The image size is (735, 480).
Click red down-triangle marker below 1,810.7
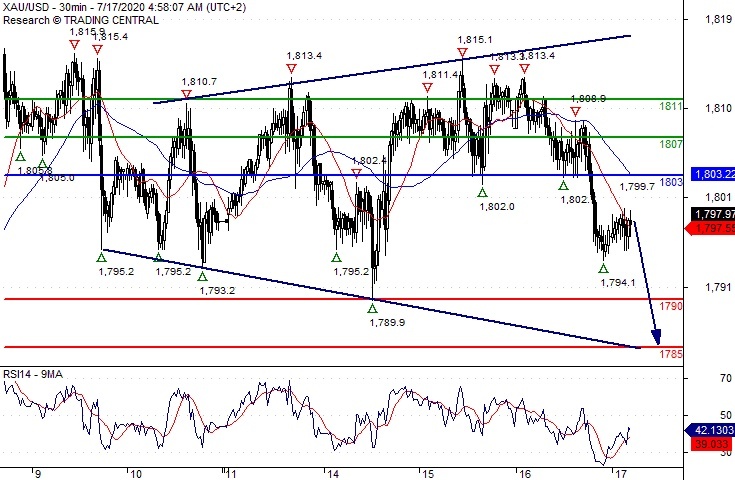point(187,95)
